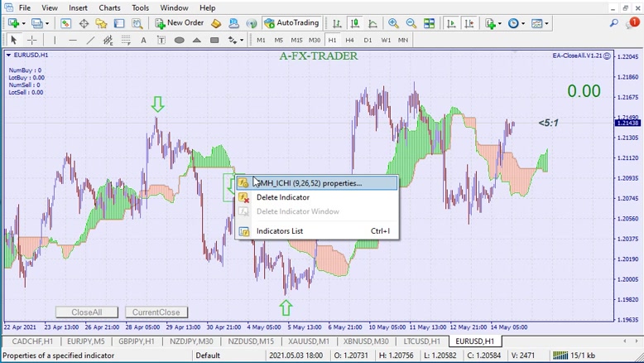
Task: Select the Draw Ellipse shape tool
Action: tap(179, 40)
